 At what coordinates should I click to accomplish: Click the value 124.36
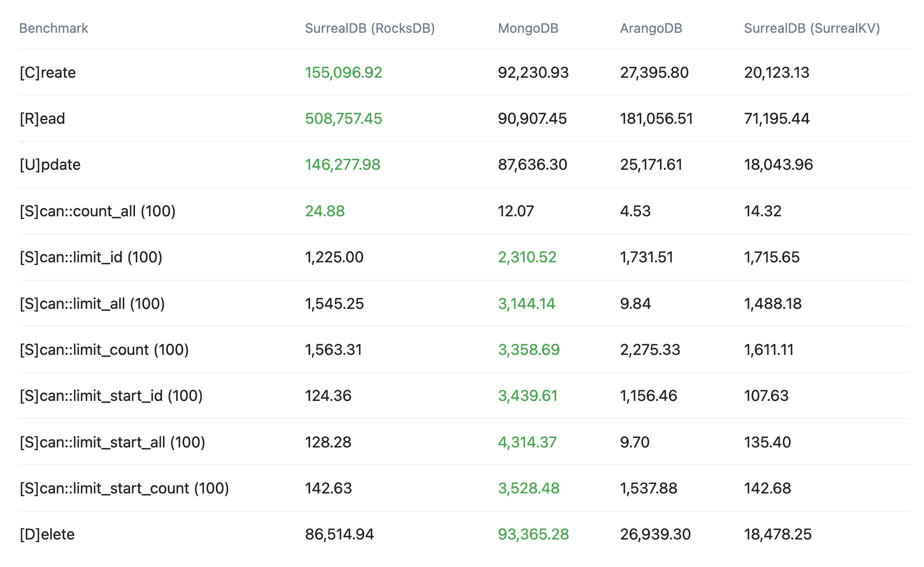click(x=328, y=396)
